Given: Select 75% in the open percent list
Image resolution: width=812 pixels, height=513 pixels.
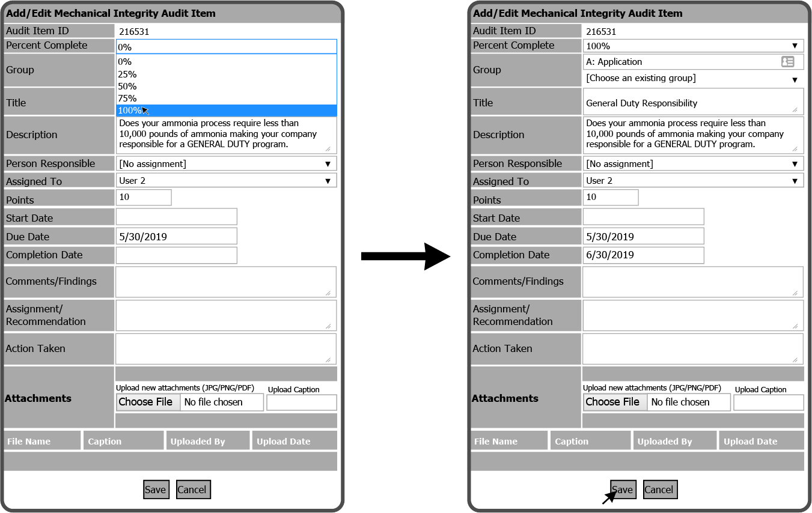Looking at the screenshot, I should [226, 99].
